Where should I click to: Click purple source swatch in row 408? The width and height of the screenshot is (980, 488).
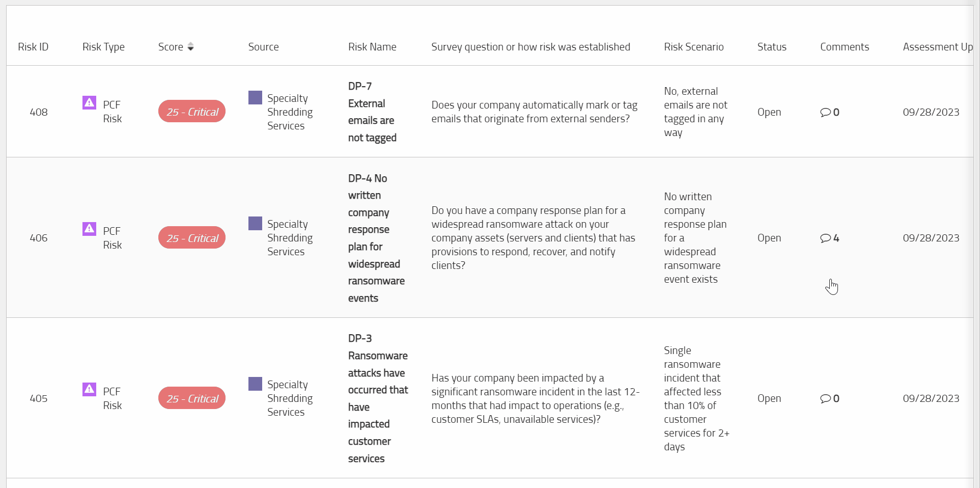click(x=255, y=97)
